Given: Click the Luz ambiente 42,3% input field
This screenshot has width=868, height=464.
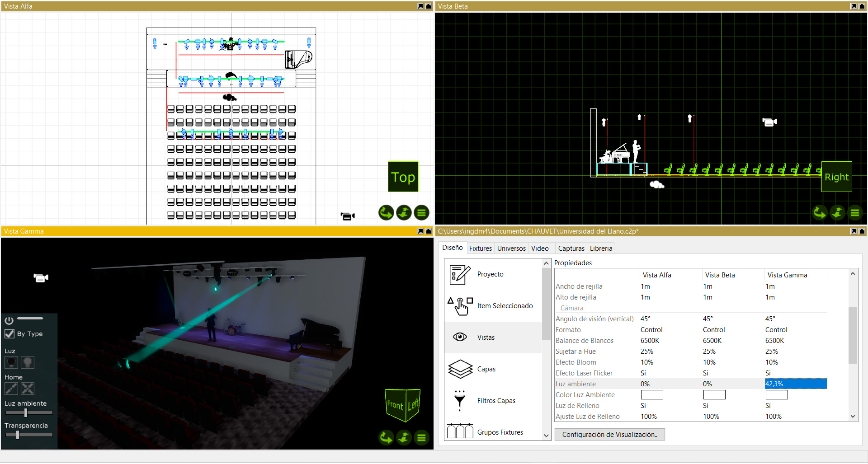Looking at the screenshot, I should 796,384.
